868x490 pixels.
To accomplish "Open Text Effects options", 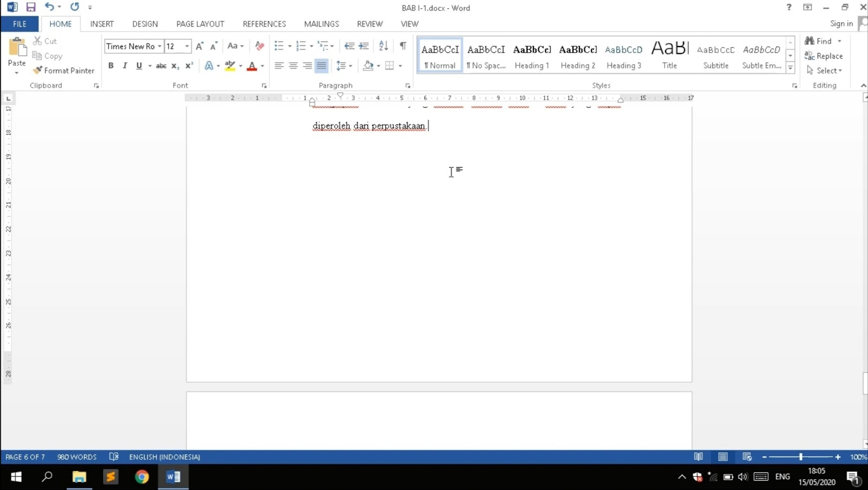I will click(x=209, y=66).
